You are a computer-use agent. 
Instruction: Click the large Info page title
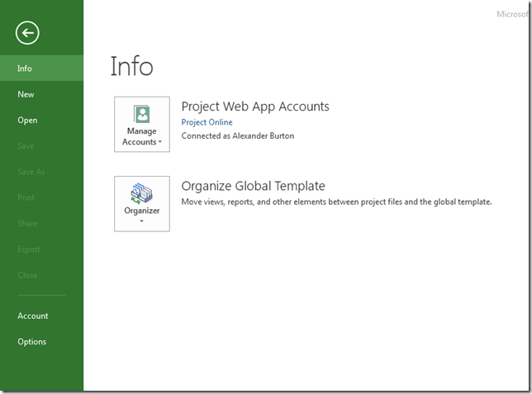pos(132,66)
